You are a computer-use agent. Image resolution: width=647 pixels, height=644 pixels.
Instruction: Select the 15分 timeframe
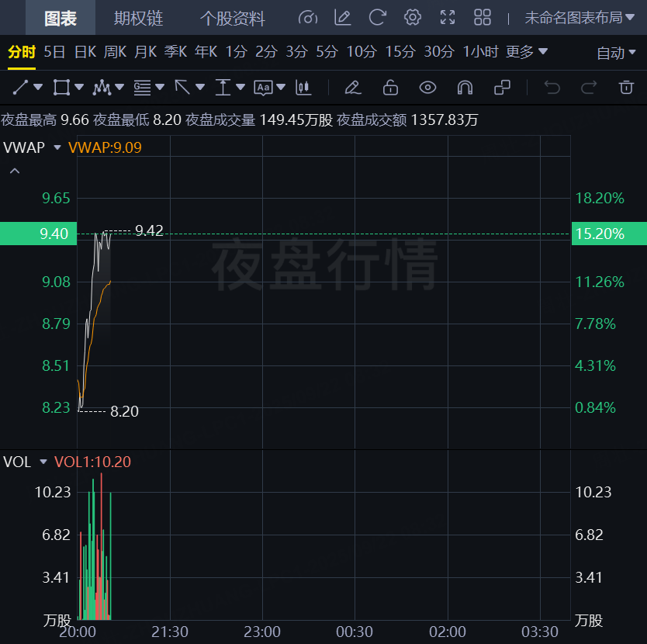400,52
